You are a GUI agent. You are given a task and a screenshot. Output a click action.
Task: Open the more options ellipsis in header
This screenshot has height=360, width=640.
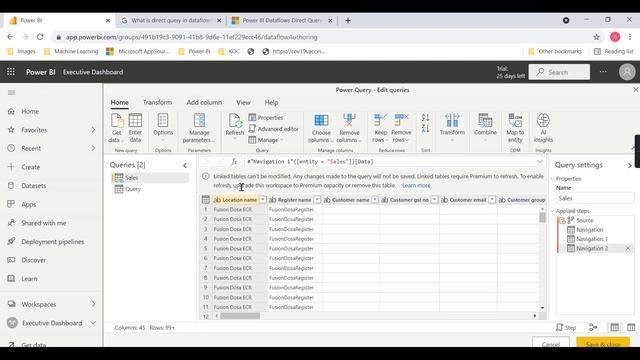[x=603, y=72]
